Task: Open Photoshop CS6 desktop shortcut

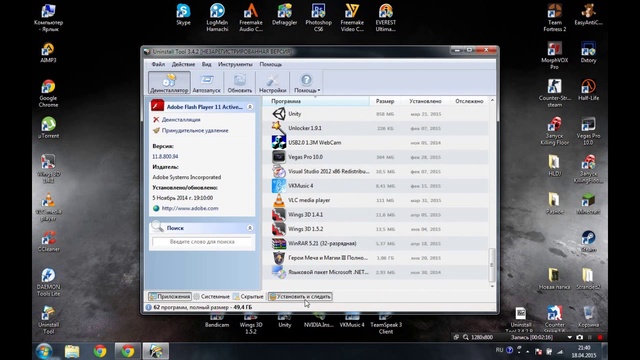Action: pos(318,17)
